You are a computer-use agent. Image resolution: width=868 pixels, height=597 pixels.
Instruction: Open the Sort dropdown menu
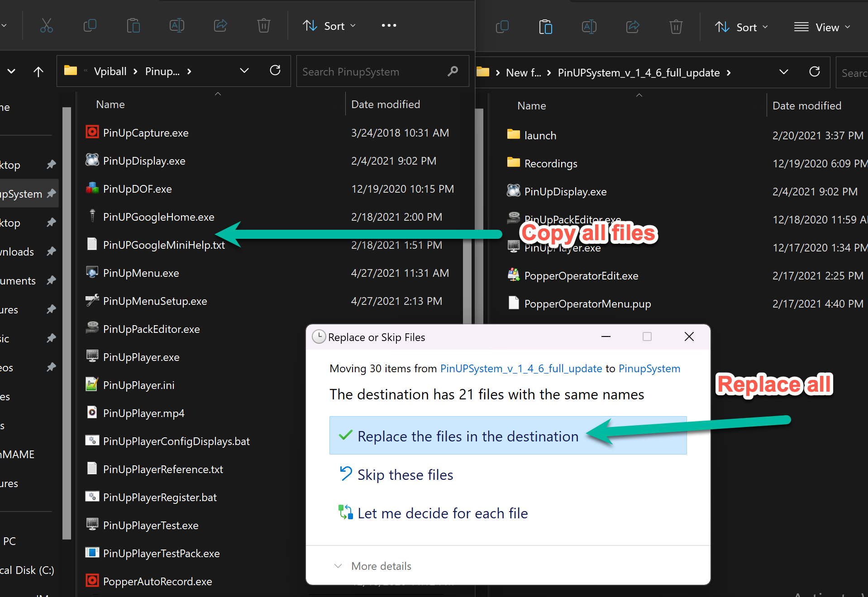pos(329,26)
